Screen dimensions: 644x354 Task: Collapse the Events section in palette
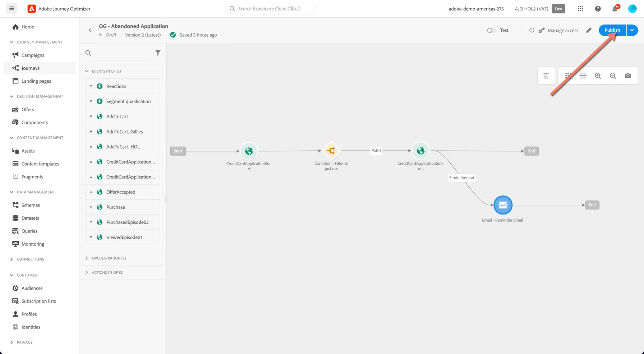(87, 71)
